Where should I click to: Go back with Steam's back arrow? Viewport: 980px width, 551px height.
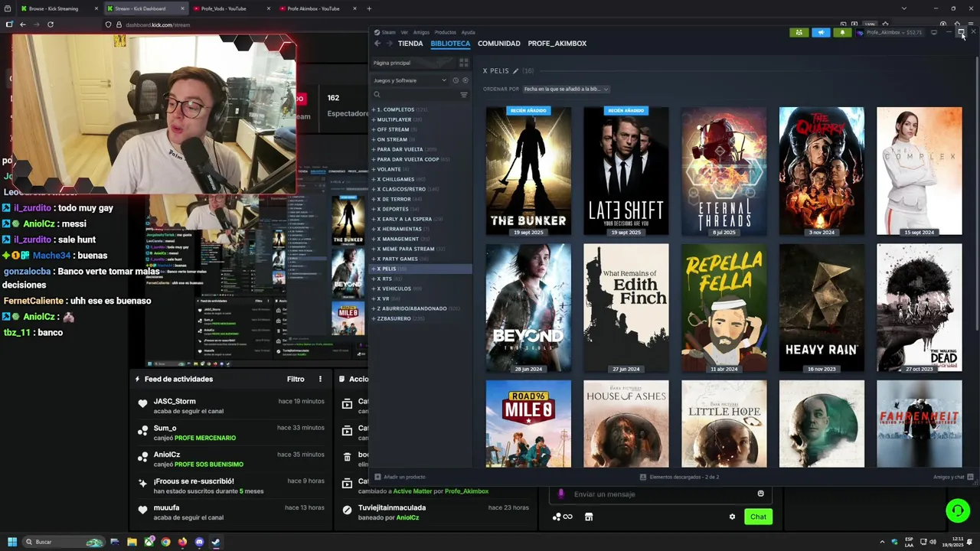pos(377,44)
